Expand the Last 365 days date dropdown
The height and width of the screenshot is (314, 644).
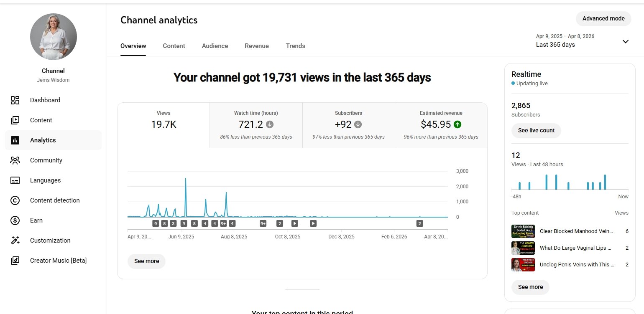pos(625,41)
